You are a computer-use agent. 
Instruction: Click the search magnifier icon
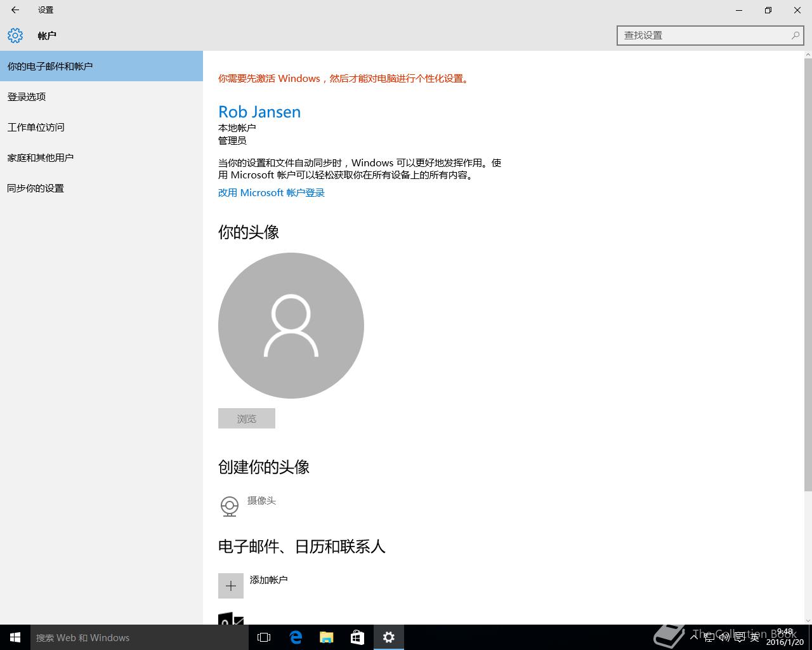(795, 36)
